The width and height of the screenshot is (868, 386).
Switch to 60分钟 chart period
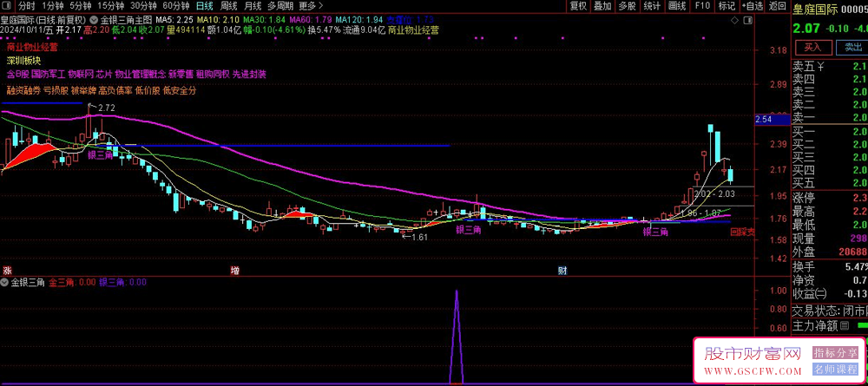pos(176,6)
